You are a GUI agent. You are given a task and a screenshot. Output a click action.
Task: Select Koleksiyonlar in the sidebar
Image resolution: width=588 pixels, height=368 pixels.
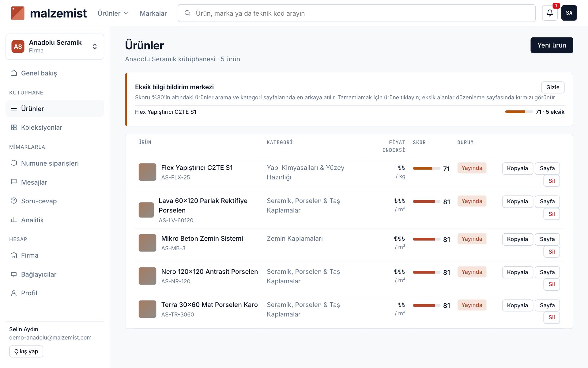(x=55, y=127)
